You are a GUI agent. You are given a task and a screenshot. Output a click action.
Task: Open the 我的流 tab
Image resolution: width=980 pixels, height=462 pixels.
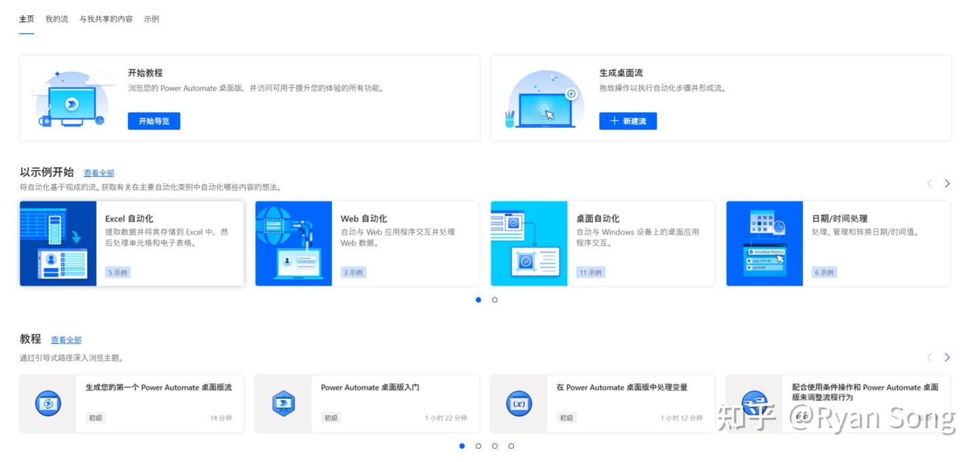tap(57, 19)
